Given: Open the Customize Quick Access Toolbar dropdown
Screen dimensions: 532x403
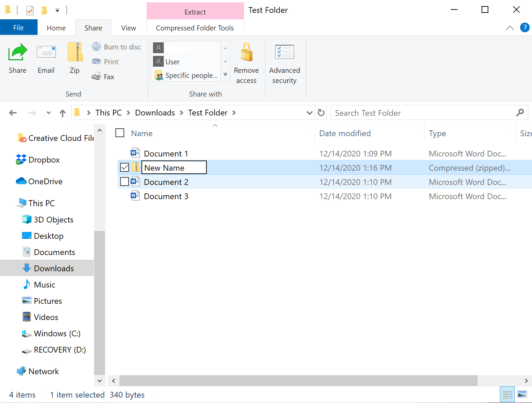Looking at the screenshot, I should (x=58, y=10).
